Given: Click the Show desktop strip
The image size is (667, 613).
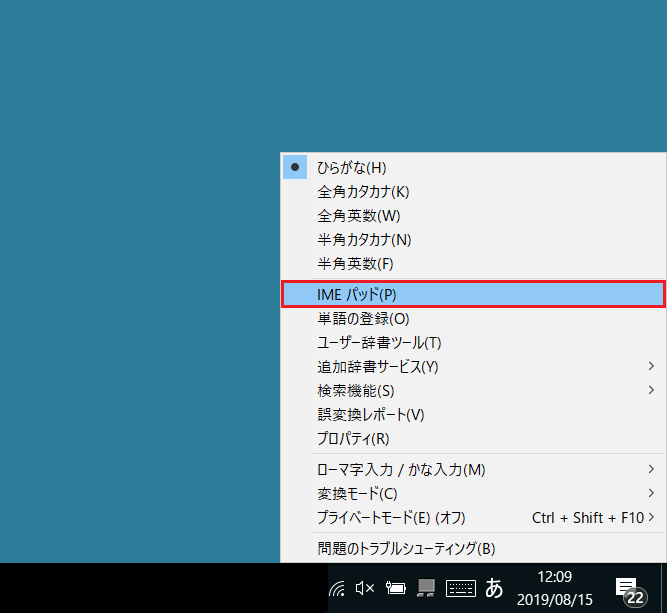Looking at the screenshot, I should pyautogui.click(x=664, y=588).
